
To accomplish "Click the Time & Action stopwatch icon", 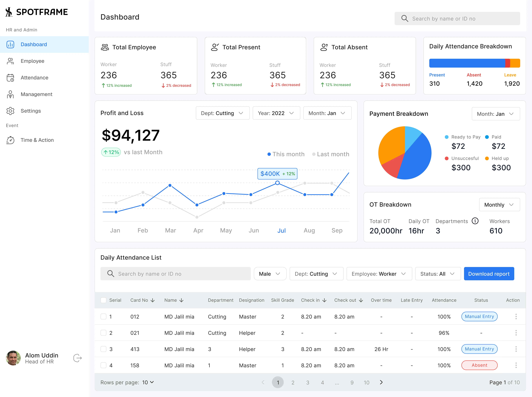I will click(10, 140).
